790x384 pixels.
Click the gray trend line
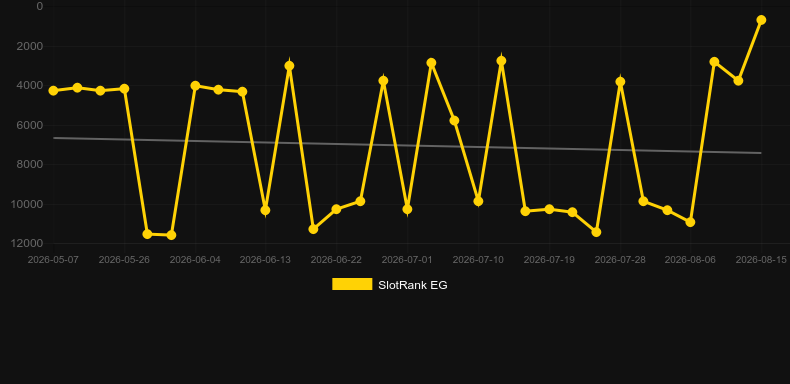407,145
